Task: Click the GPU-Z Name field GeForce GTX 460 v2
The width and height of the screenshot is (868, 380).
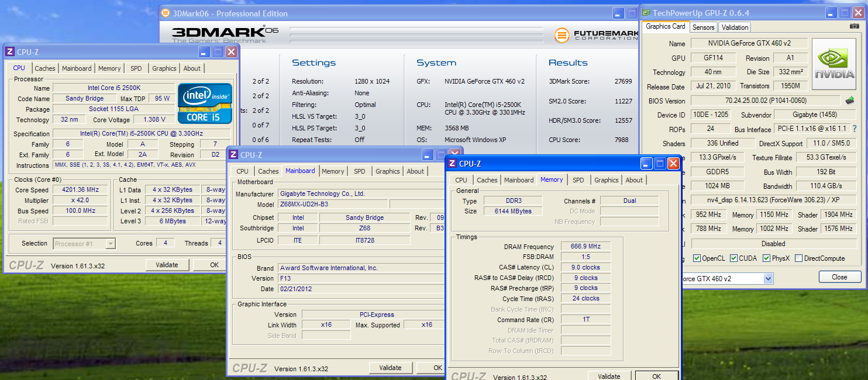Action: point(749,44)
